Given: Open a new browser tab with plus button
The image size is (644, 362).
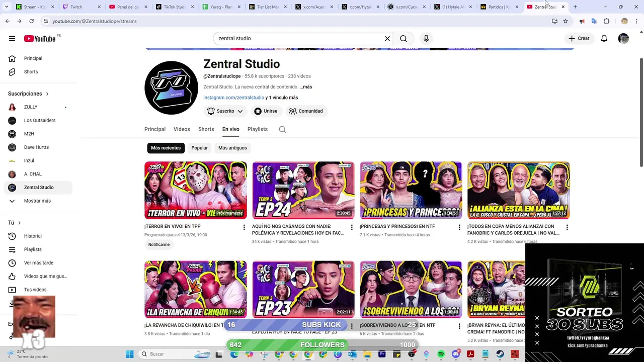Looking at the screenshot, I should [x=575, y=7].
